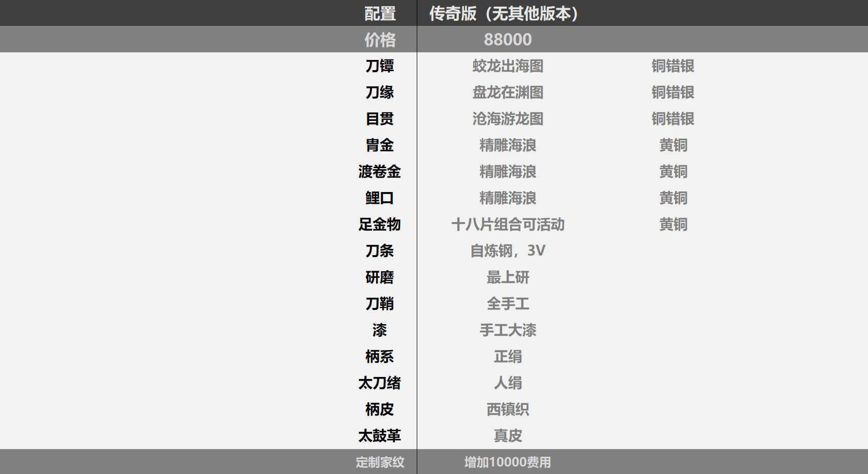Click 黄铜 in the 胄金 row
Viewport: 868px width, 474px height.
click(673, 145)
